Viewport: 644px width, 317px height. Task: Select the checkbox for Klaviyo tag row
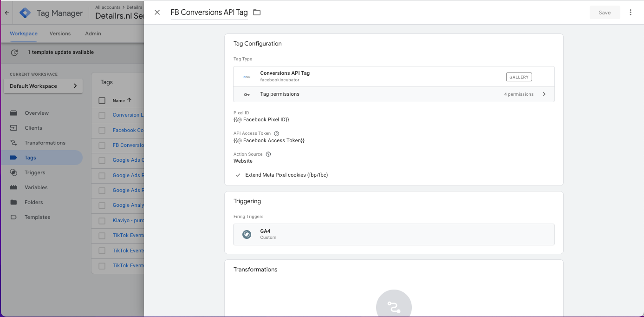pyautogui.click(x=102, y=221)
